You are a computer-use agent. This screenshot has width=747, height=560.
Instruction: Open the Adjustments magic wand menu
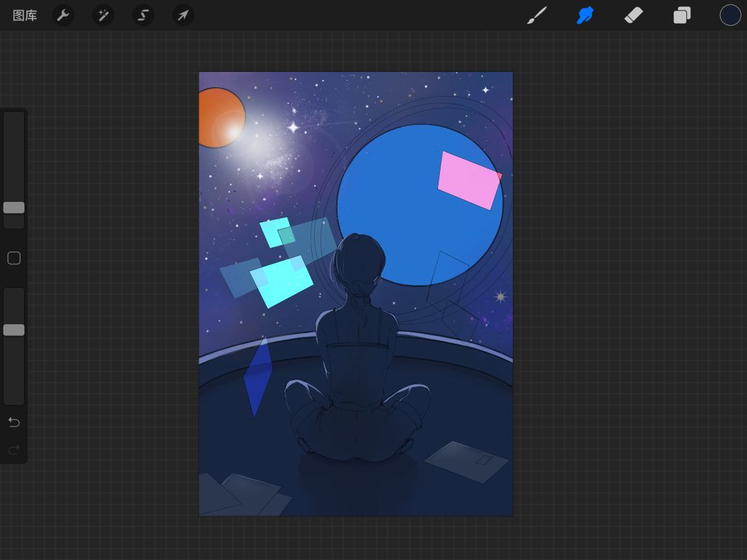(103, 15)
